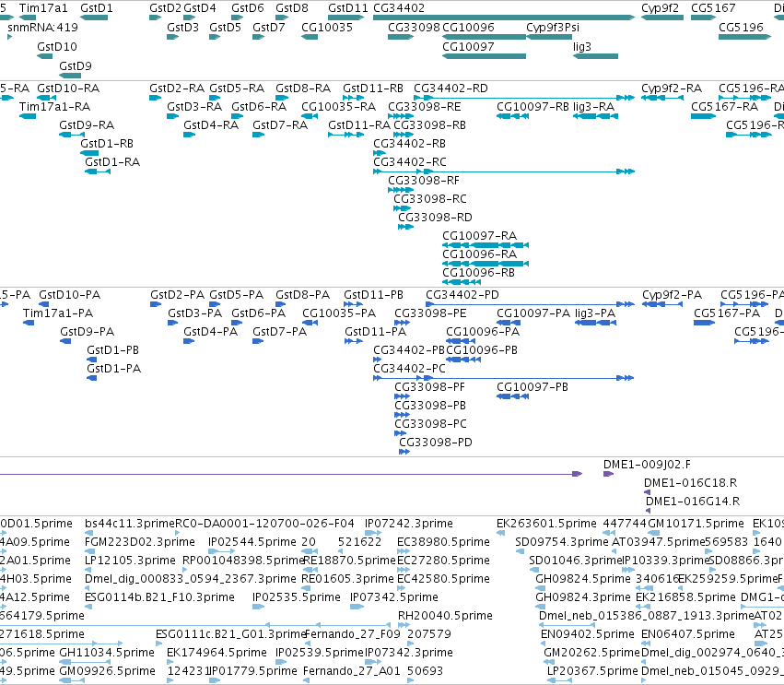Viewport: 784px width, 685px height.
Task: Select the CG10096-PA protein label
Action: tap(483, 332)
